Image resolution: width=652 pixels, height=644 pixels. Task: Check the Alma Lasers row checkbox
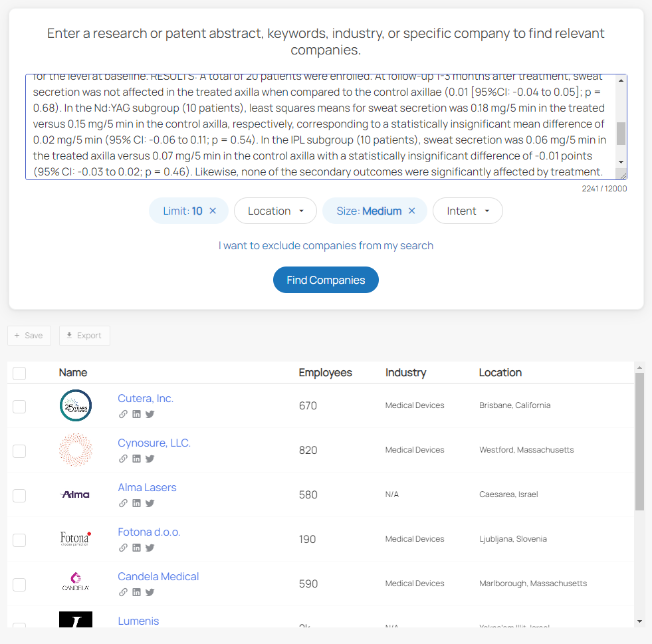coord(19,496)
